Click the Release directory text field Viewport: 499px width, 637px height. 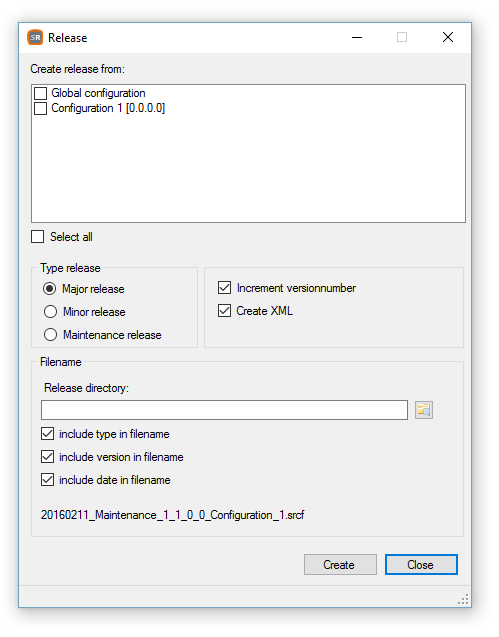coord(224,410)
